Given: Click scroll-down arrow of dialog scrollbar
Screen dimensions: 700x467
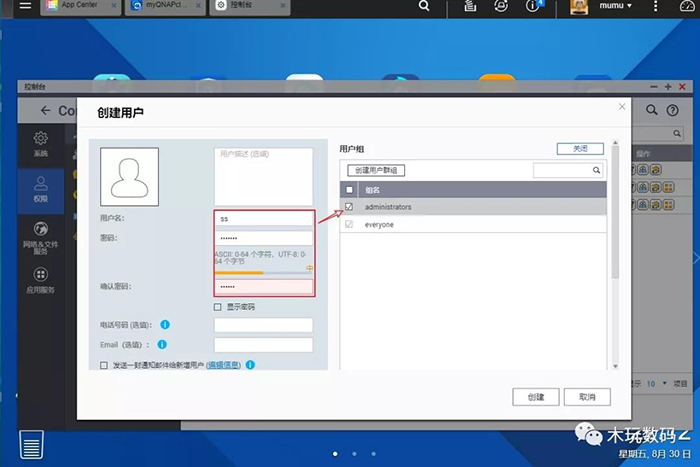Looking at the screenshot, I should 615,366.
